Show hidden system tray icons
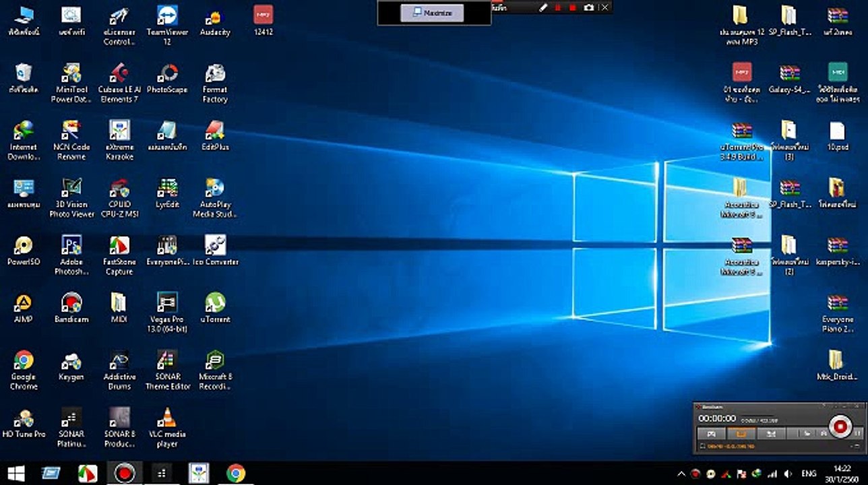Viewport: 868px width, 485px height. 681,474
